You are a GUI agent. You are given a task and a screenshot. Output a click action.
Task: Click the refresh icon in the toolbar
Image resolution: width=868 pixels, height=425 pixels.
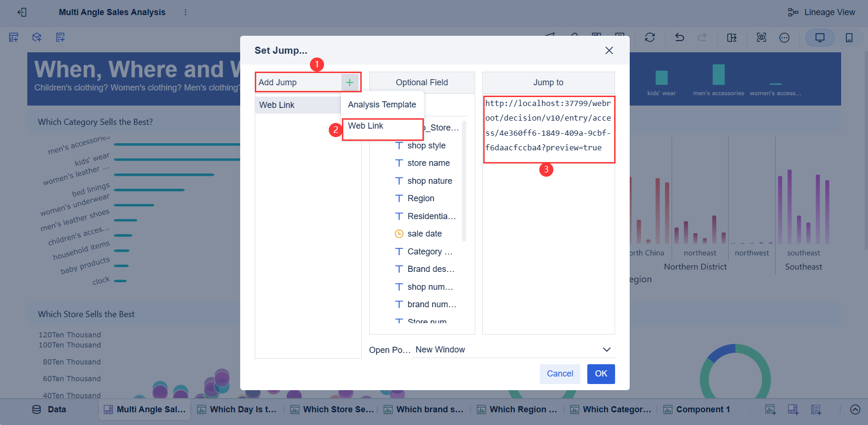pos(650,37)
